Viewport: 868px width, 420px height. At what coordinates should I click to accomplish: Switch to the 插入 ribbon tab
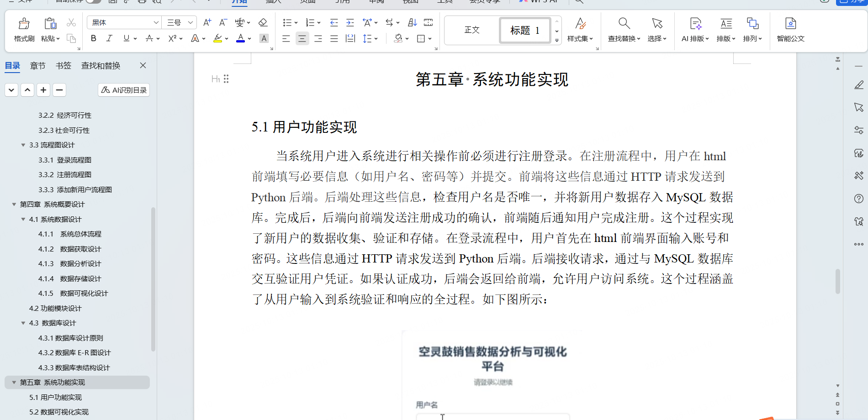[x=273, y=2]
